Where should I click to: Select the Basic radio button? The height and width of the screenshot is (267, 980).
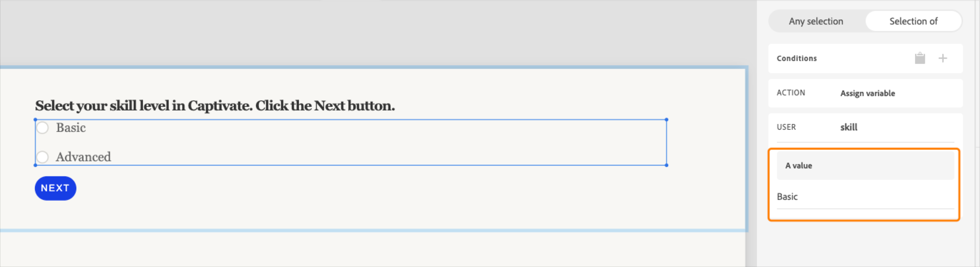tap(43, 128)
